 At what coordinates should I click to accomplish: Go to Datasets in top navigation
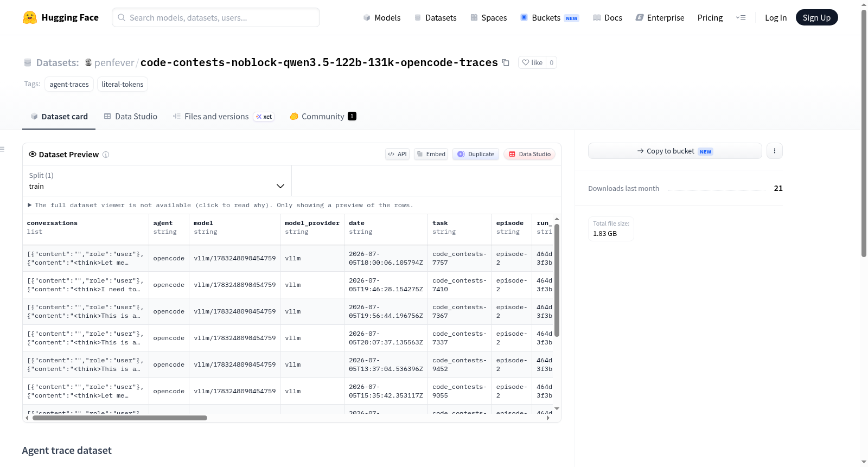tap(435, 17)
